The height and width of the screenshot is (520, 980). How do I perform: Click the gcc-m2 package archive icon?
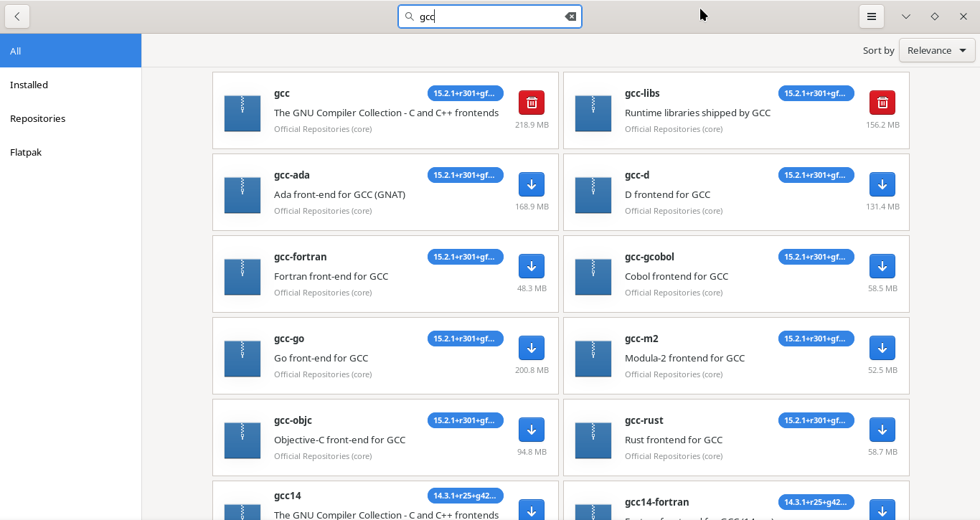coord(593,359)
